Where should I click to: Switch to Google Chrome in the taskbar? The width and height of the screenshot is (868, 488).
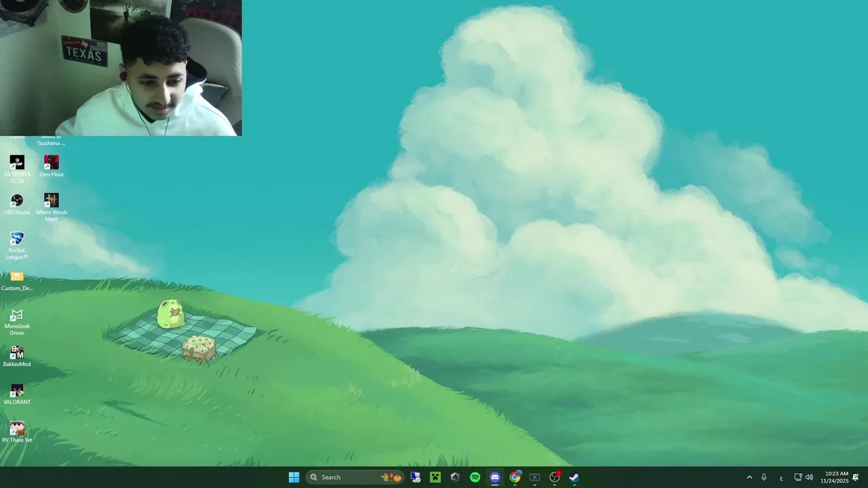(x=515, y=477)
